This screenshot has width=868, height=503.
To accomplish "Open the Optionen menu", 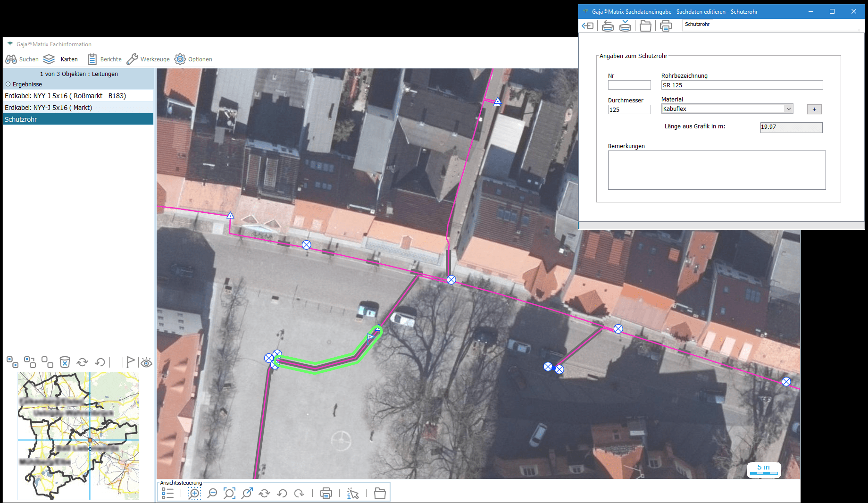I will point(193,59).
